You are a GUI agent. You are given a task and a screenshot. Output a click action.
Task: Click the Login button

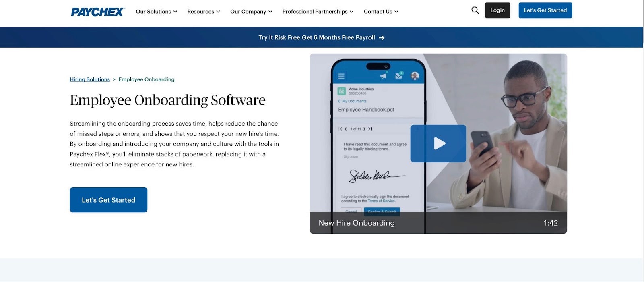pos(497,10)
